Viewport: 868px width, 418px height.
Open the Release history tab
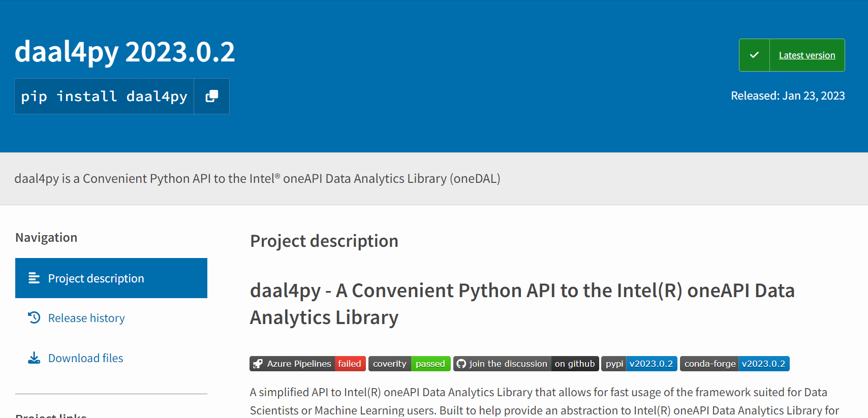pyautogui.click(x=86, y=318)
